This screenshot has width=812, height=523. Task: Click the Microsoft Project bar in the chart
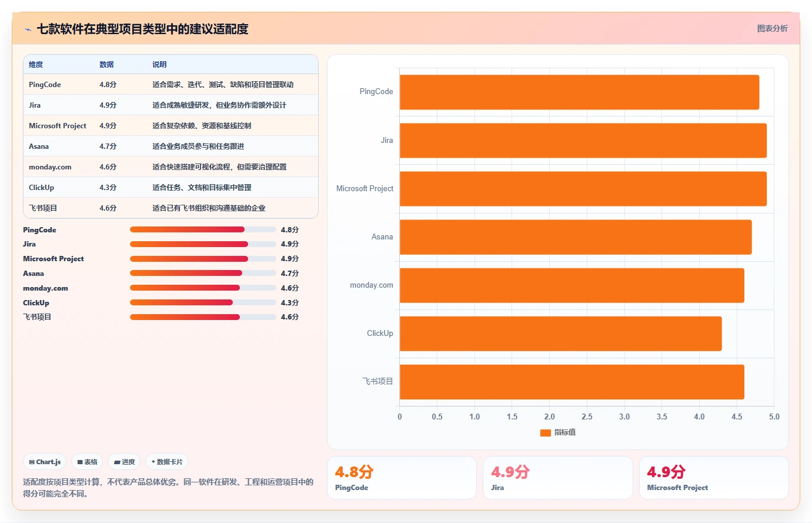click(583, 189)
